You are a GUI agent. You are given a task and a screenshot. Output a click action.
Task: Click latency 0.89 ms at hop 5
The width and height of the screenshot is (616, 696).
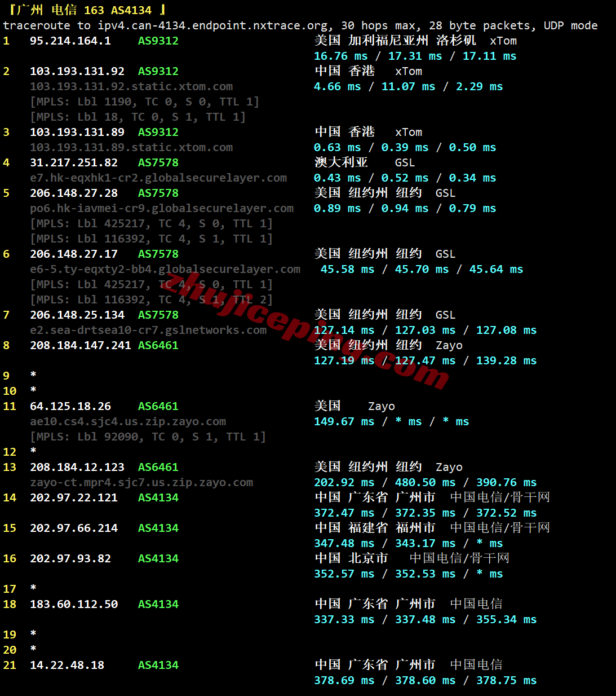click(x=338, y=208)
